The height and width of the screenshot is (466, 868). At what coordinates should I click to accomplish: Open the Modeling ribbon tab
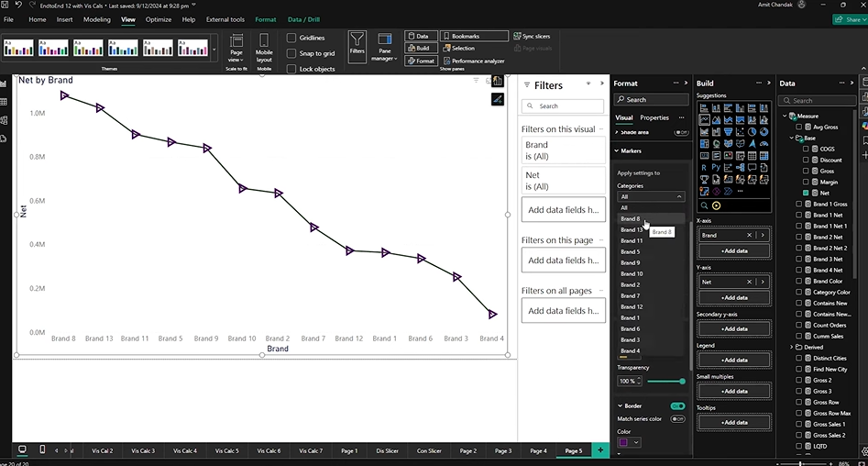(97, 19)
